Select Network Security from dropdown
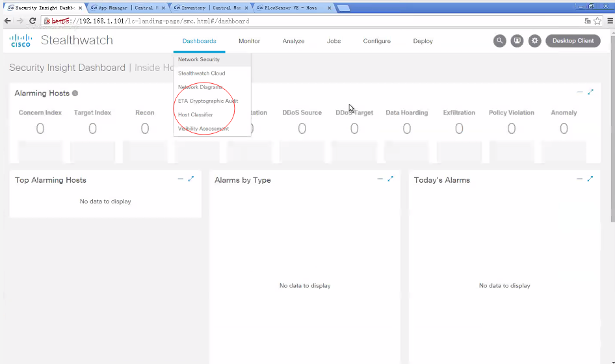Image resolution: width=615 pixels, height=364 pixels. pyautogui.click(x=212, y=59)
